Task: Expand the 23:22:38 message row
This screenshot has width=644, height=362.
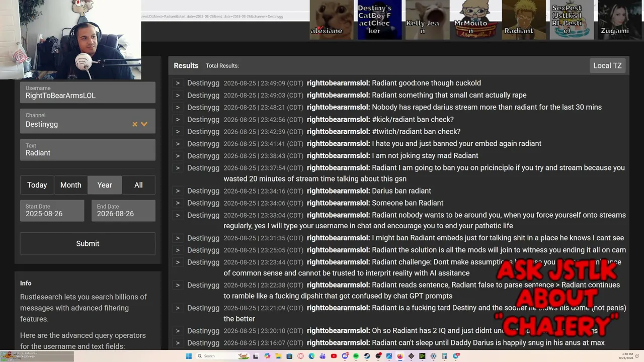Action: point(178,285)
